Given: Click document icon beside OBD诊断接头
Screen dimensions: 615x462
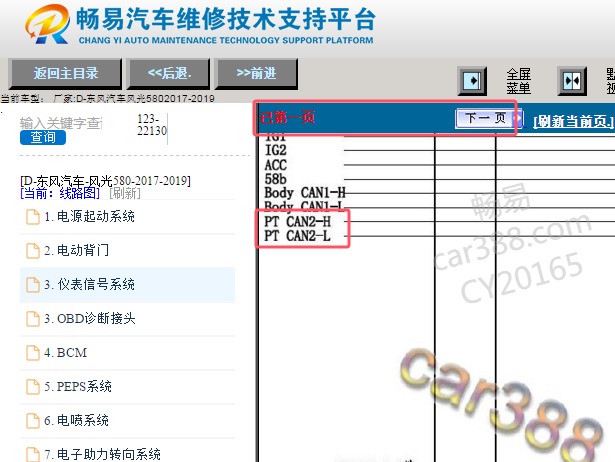Looking at the screenshot, I should click(x=33, y=319).
